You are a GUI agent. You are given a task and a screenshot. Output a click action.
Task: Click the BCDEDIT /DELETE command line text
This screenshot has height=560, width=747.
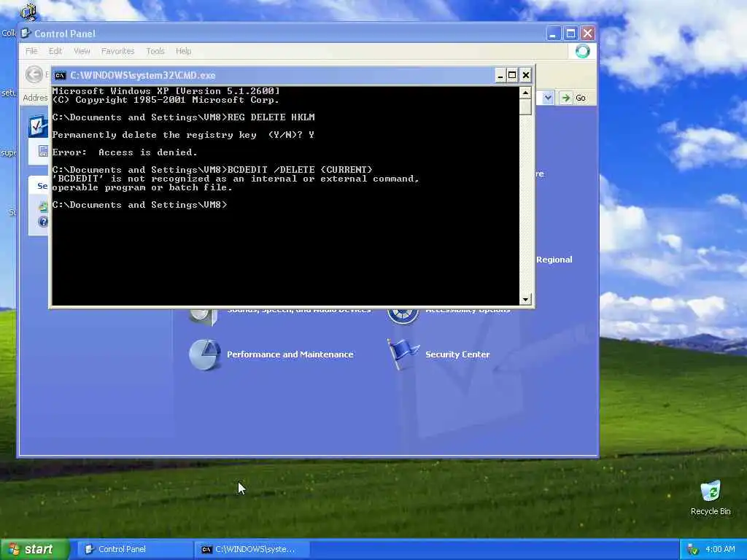tap(300, 169)
